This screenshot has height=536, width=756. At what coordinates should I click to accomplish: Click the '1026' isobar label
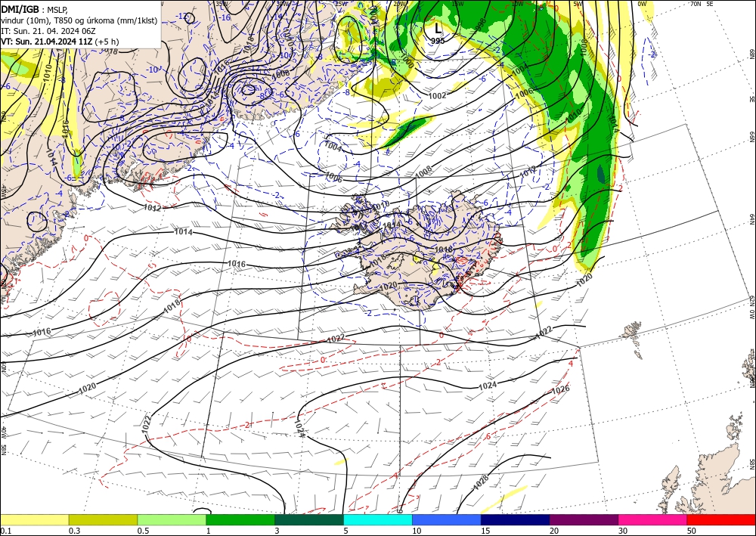point(560,389)
